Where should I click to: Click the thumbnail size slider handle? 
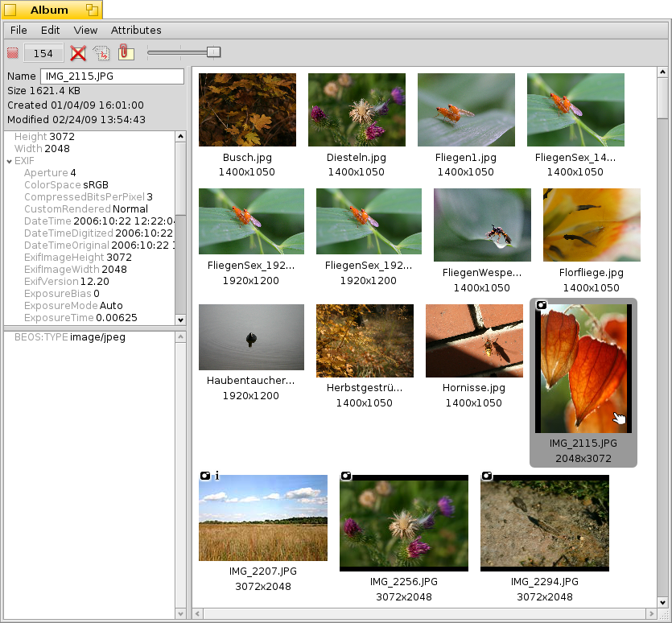pos(213,52)
